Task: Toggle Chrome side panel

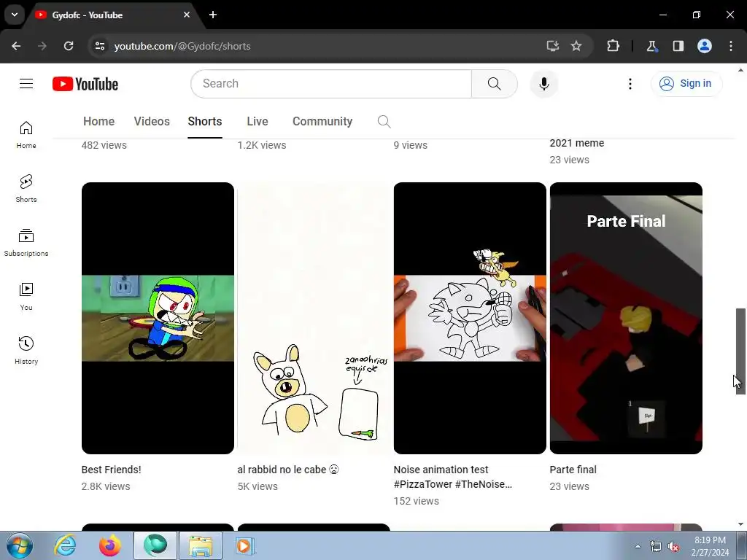Action: [678, 46]
